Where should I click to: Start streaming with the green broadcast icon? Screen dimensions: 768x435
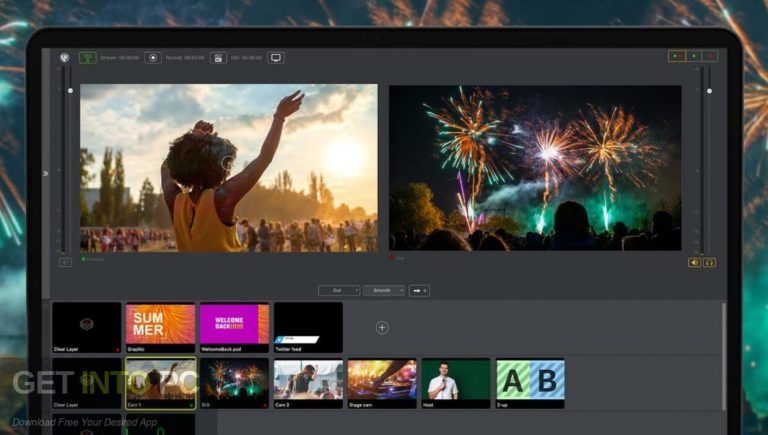point(88,58)
